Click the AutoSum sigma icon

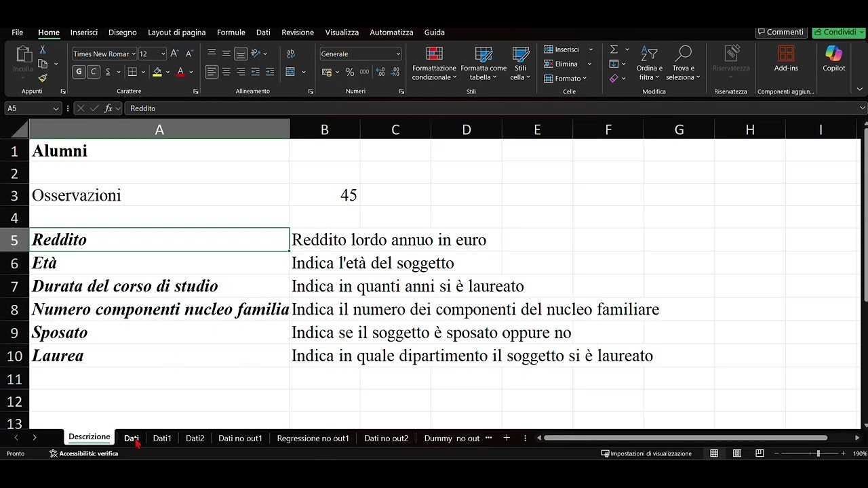point(614,49)
